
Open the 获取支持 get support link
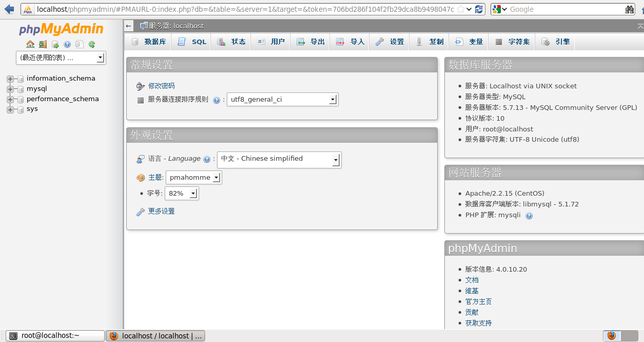pyautogui.click(x=478, y=323)
